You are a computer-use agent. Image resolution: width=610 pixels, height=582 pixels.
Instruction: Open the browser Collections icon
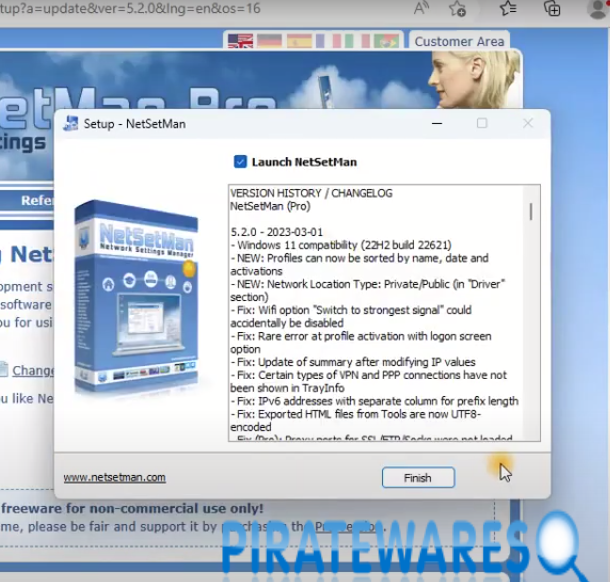[552, 9]
